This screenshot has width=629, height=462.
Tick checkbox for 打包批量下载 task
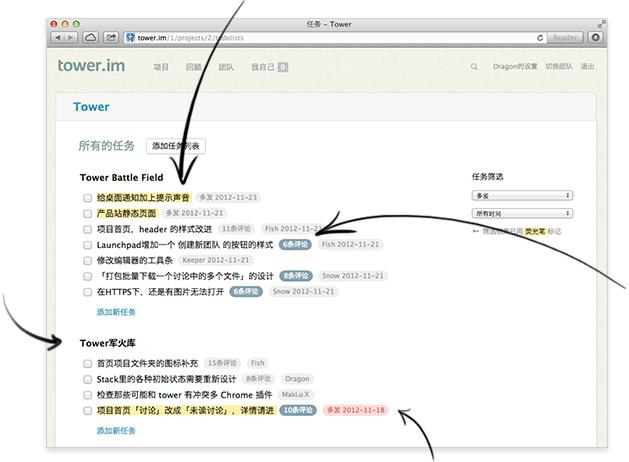(x=87, y=276)
